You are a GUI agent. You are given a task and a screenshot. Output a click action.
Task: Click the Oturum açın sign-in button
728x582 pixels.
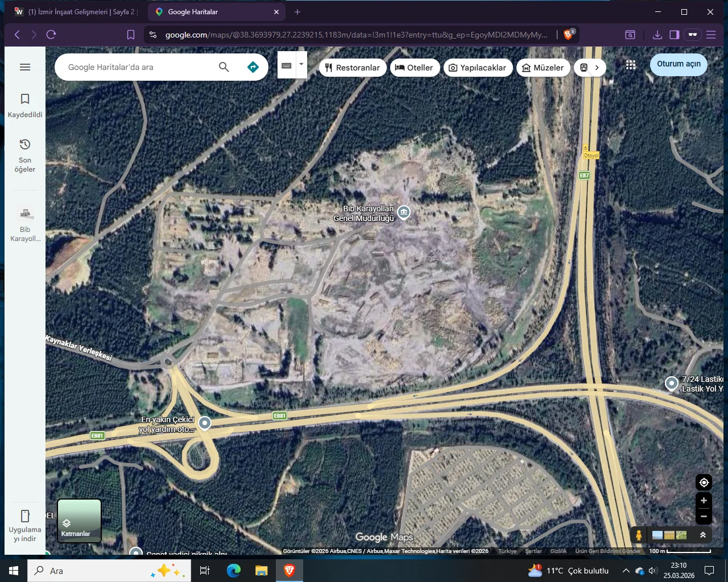pos(679,64)
